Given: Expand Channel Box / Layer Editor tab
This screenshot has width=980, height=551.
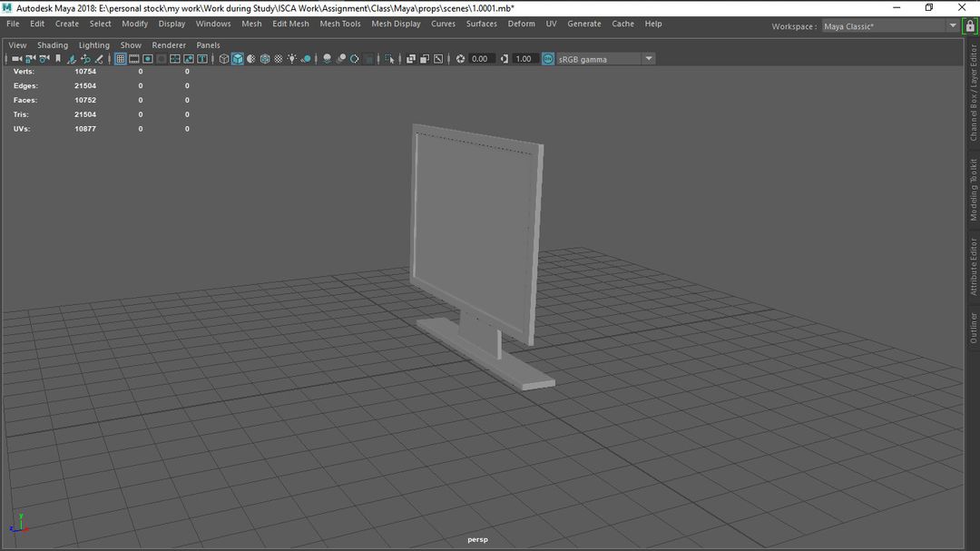Looking at the screenshot, I should 973,93.
